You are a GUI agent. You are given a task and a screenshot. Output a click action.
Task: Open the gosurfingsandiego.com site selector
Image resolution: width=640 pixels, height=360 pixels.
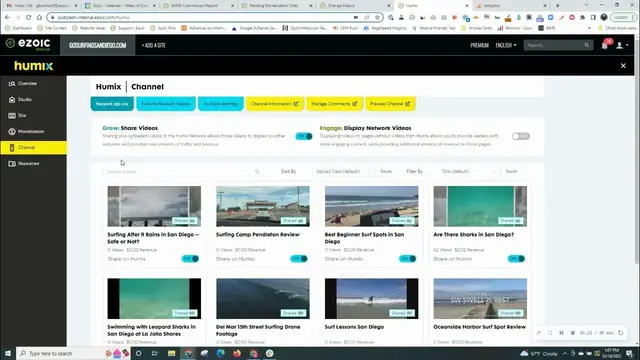[98, 45]
